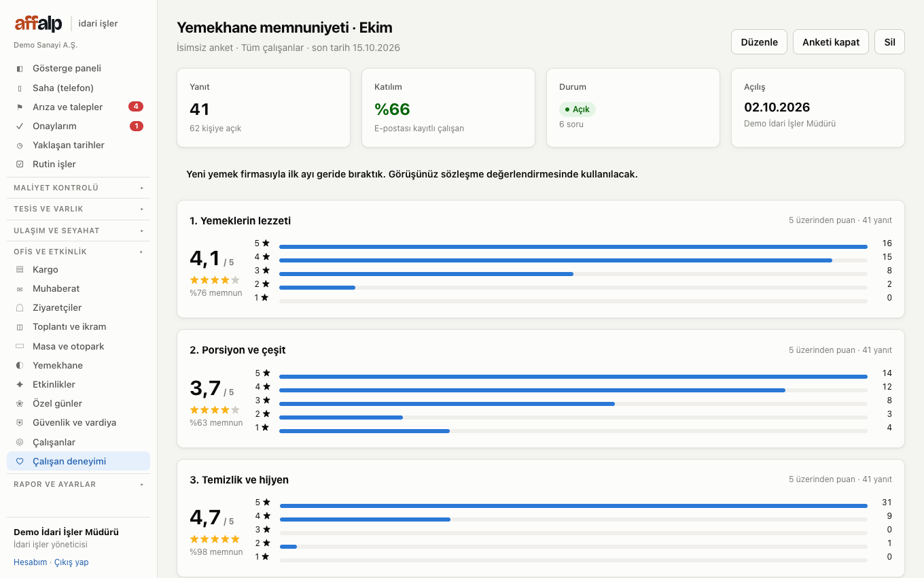Click the smiley icon beside Çalışanlar

(x=20, y=443)
